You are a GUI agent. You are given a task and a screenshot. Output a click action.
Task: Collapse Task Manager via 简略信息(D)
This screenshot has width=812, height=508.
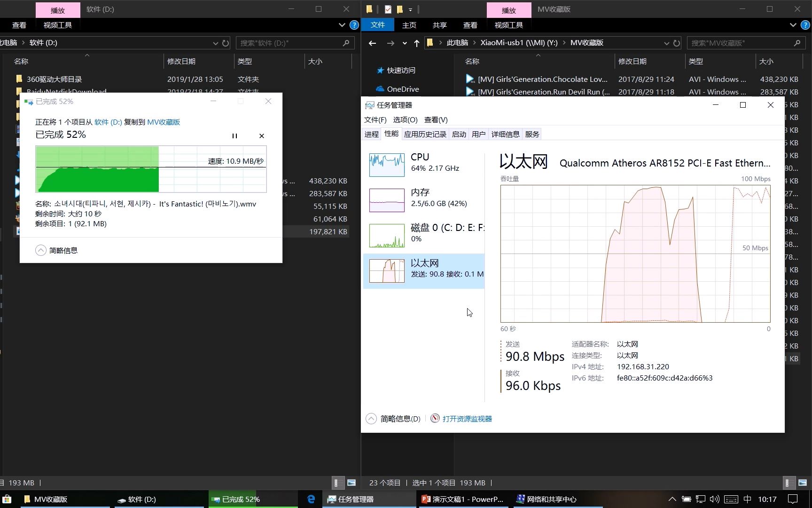pyautogui.click(x=393, y=419)
